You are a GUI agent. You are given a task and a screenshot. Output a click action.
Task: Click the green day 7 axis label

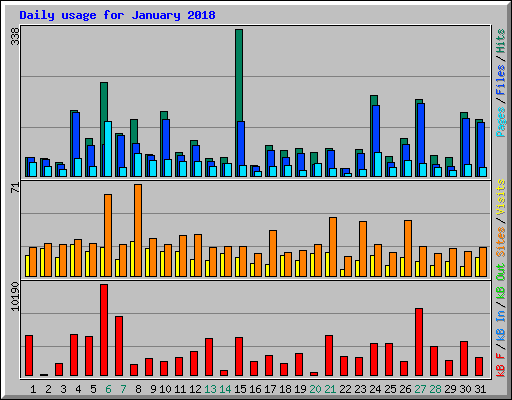pyautogui.click(x=123, y=389)
